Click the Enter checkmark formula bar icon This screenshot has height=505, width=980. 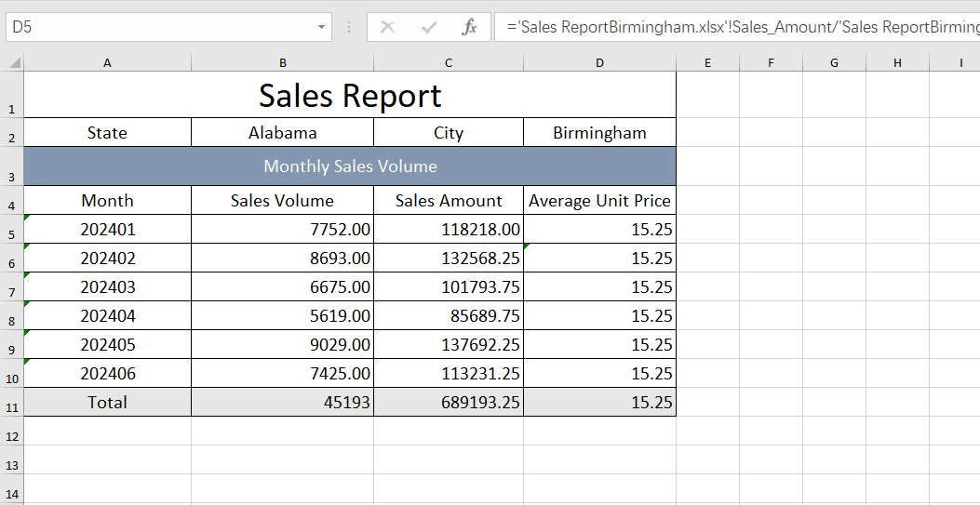429,28
